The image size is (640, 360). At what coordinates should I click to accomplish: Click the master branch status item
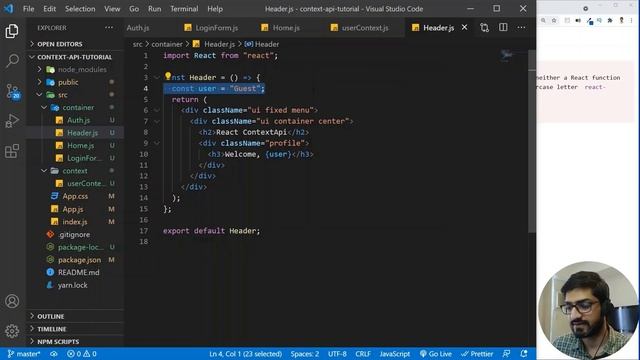24,354
